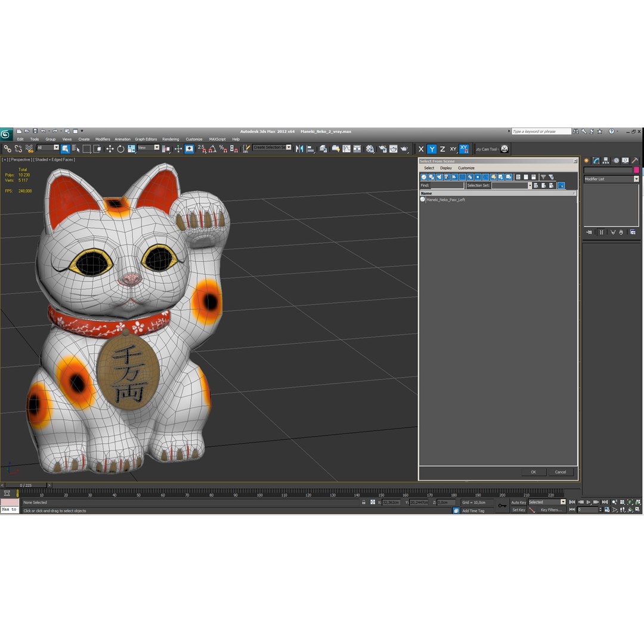Activate the Select and Move tool

(110, 148)
